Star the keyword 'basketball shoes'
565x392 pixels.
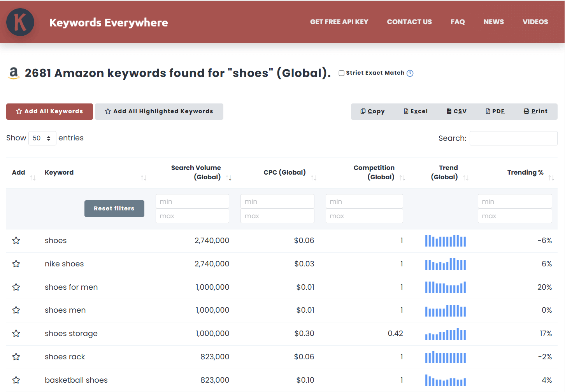point(16,380)
